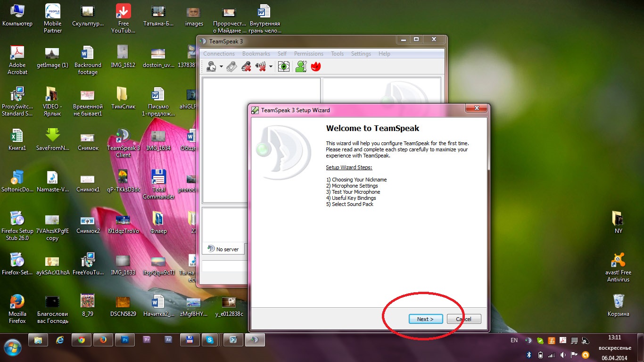Click Next in the TeamSpeak Setup Wizard
Image resolution: width=644 pixels, height=362 pixels.
(x=426, y=319)
